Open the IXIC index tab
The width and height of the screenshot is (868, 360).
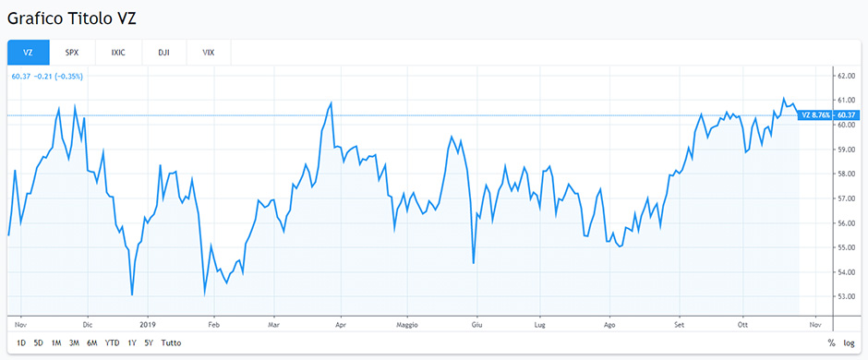(118, 54)
